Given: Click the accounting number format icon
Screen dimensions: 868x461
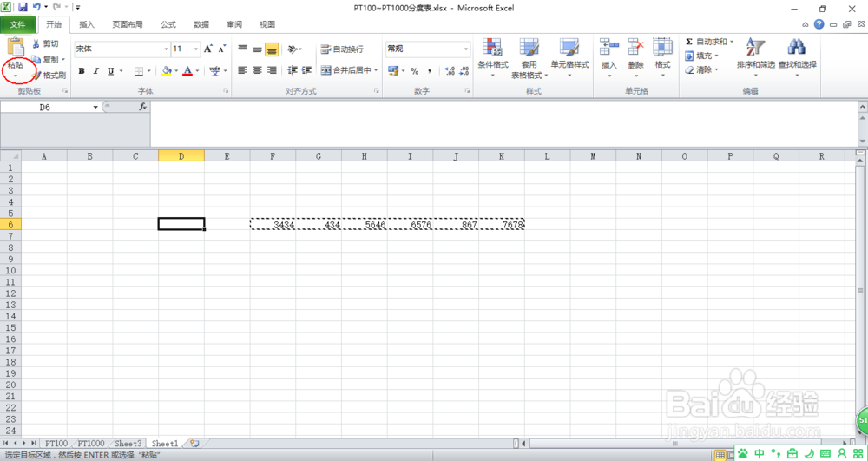Looking at the screenshot, I should tap(393, 71).
